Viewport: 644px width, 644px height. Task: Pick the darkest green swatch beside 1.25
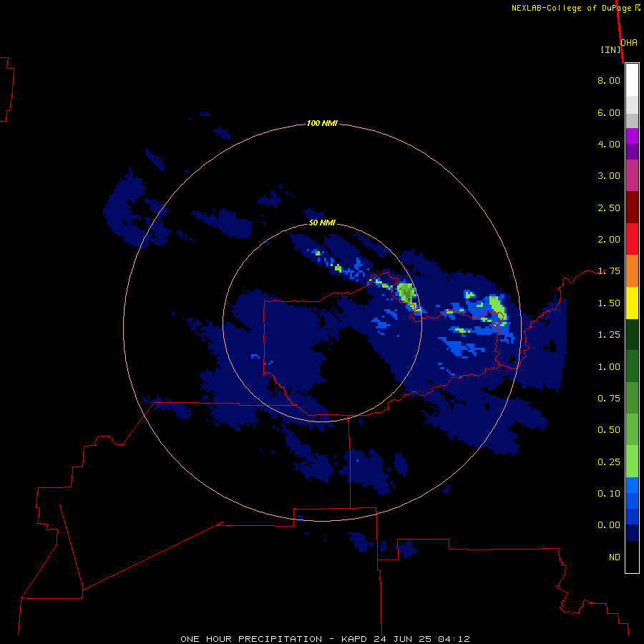[632, 335]
